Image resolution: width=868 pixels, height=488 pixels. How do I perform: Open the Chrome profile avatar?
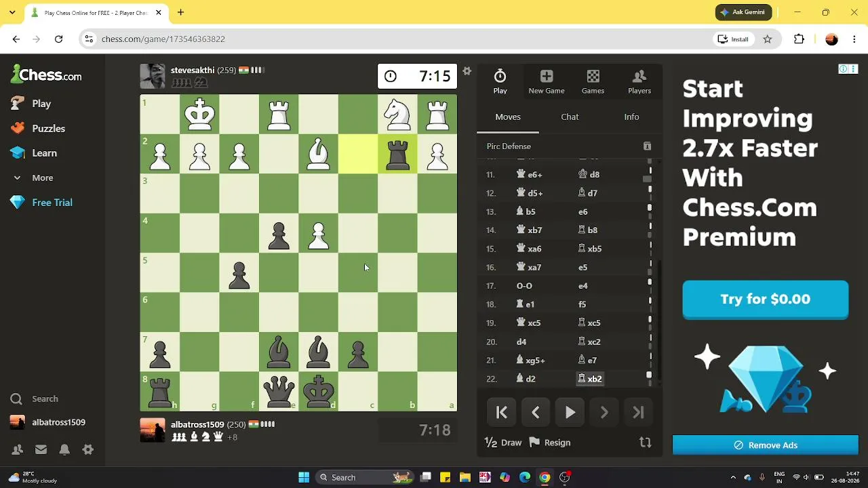pyautogui.click(x=831, y=39)
